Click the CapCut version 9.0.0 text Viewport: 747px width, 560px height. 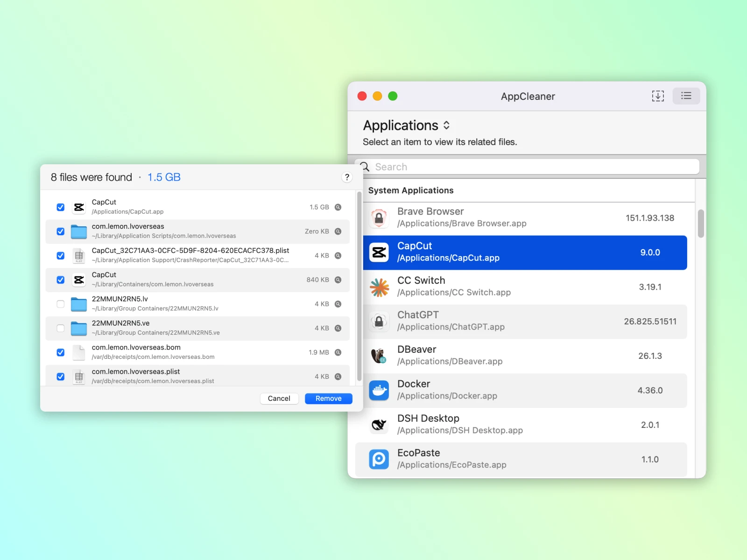coord(650,252)
